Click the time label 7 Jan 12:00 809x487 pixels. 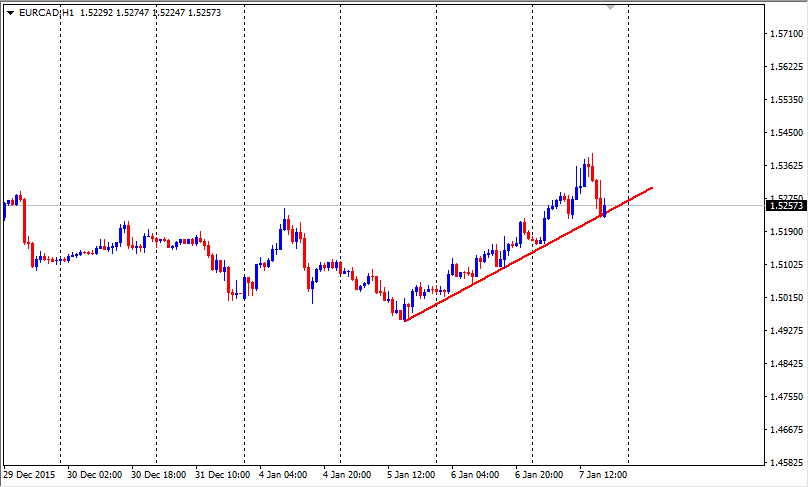603,475
